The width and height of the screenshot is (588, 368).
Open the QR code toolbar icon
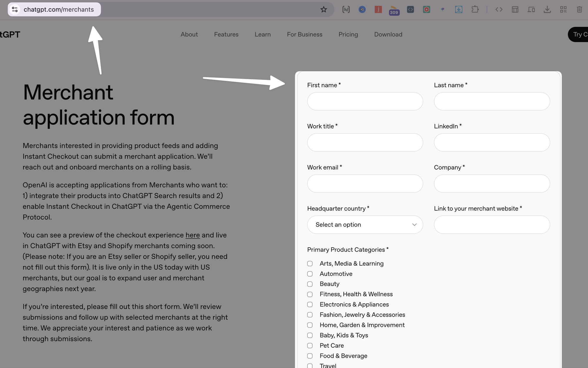click(563, 9)
